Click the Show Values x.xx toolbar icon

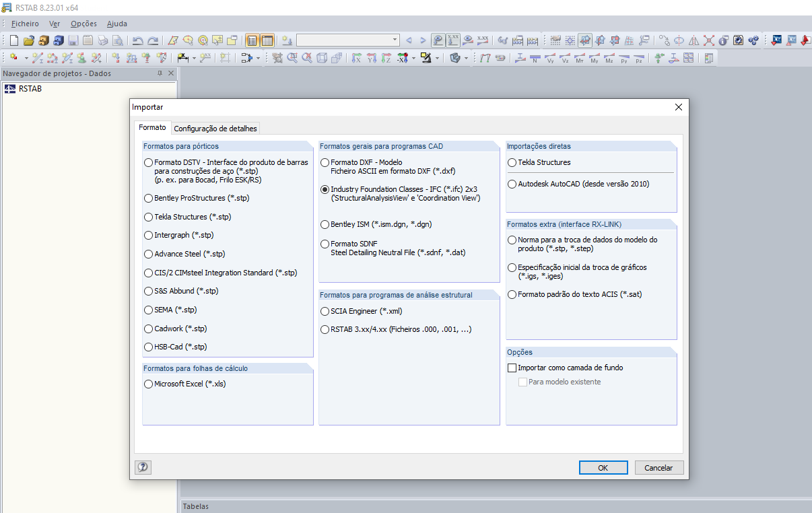point(483,40)
